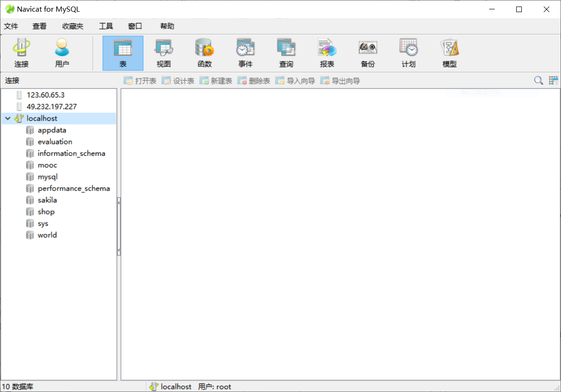
Task: Open the 函数 (Function) toolbar icon
Action: pyautogui.click(x=204, y=53)
